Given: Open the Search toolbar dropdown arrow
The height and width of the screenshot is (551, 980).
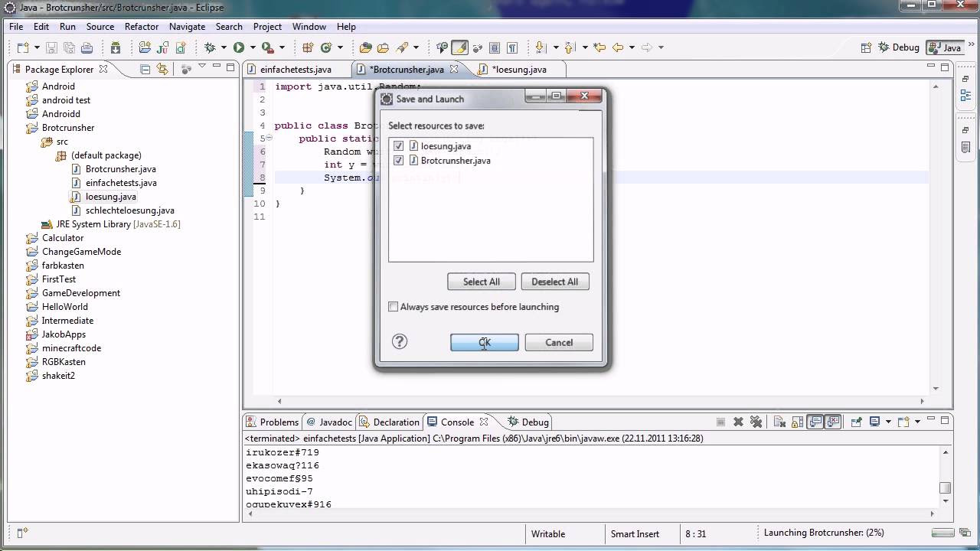Looking at the screenshot, I should tap(416, 47).
